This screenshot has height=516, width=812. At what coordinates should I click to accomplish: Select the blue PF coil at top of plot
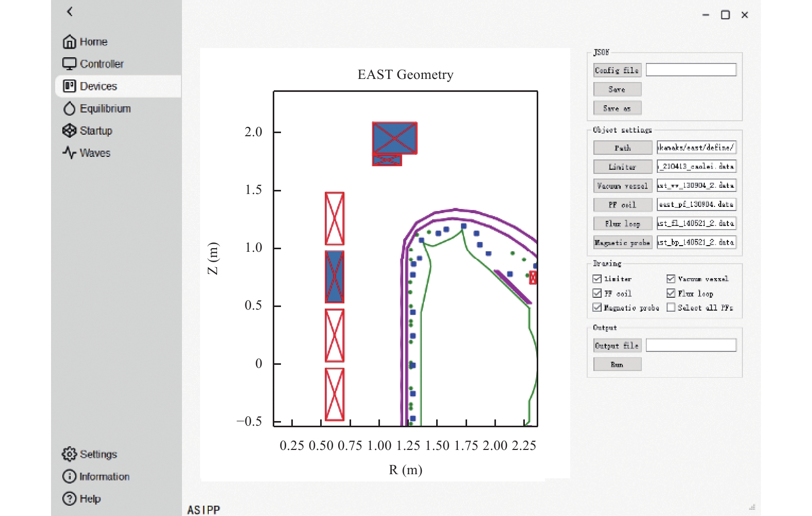pos(394,138)
